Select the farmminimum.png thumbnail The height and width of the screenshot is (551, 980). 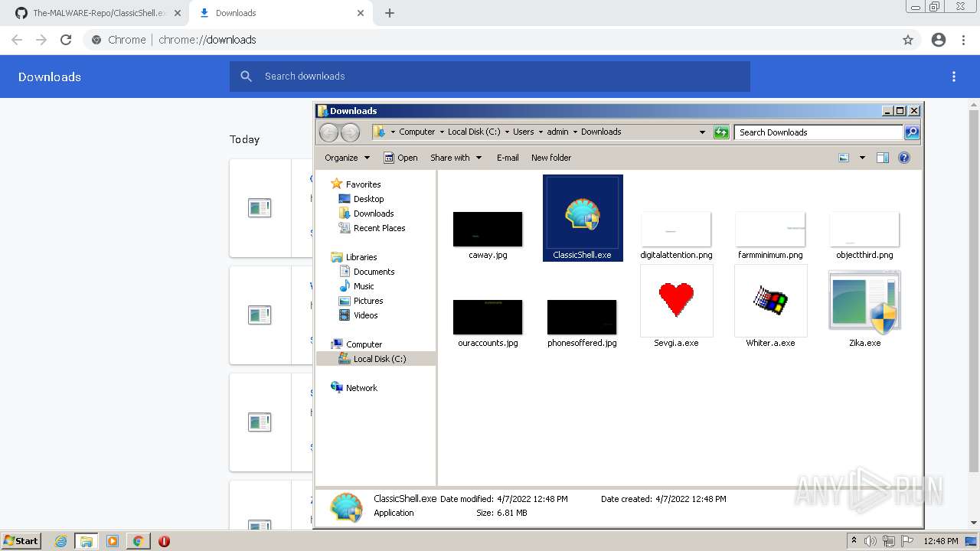click(x=770, y=230)
